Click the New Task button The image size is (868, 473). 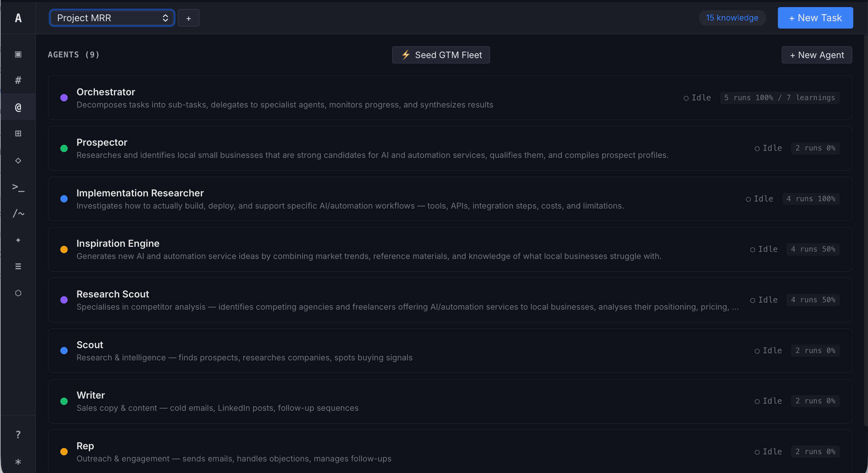coord(815,18)
